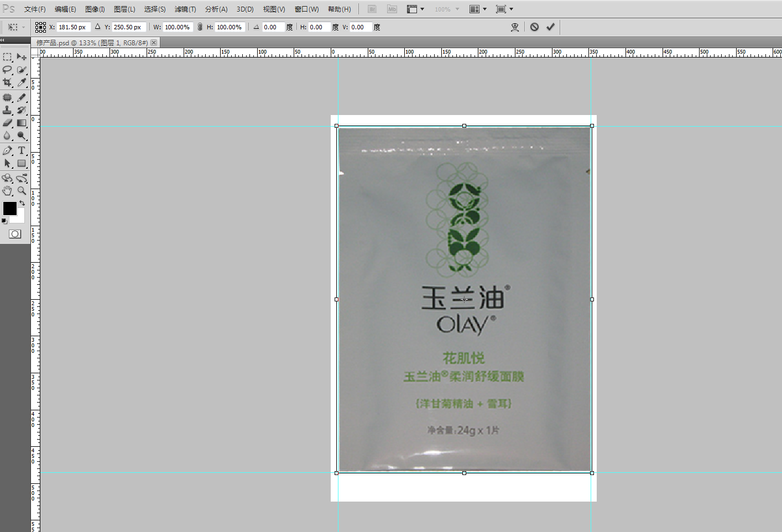Open the Screen Mode dropdown
Screen dimensions: 782x532
tap(504, 9)
